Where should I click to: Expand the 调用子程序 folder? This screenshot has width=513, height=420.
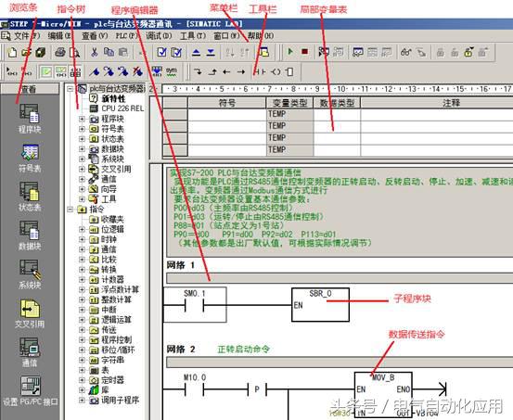pos(82,400)
